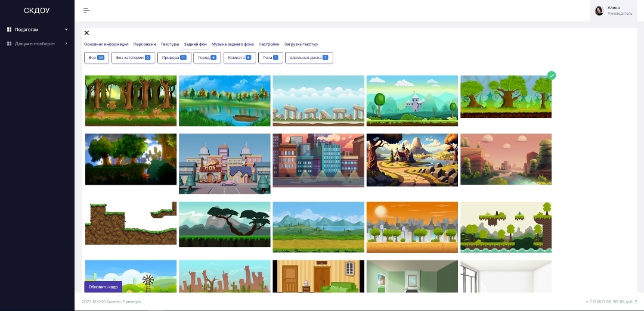
Task: Click the СКДОУ logo
Action: [x=37, y=11]
